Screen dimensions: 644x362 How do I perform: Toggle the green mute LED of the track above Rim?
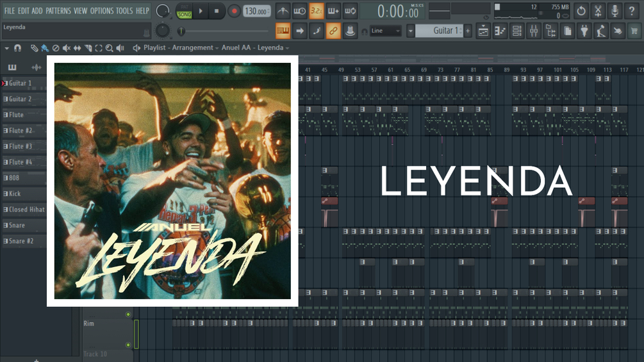point(128,315)
